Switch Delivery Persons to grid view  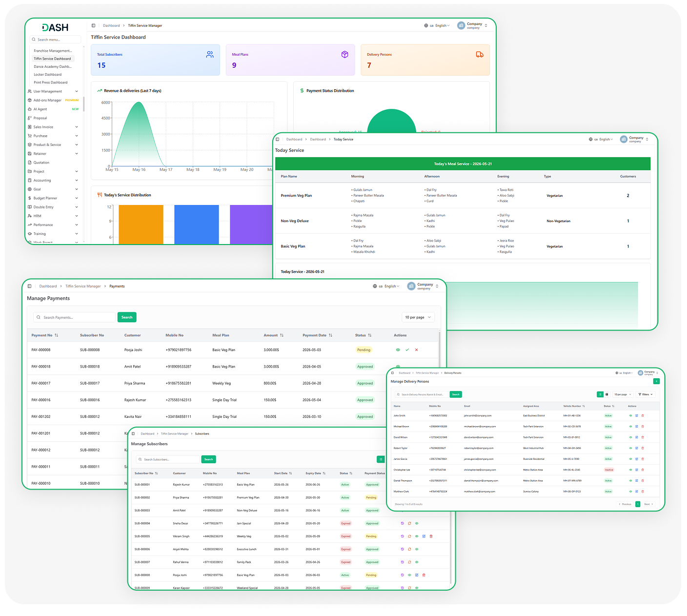click(607, 394)
